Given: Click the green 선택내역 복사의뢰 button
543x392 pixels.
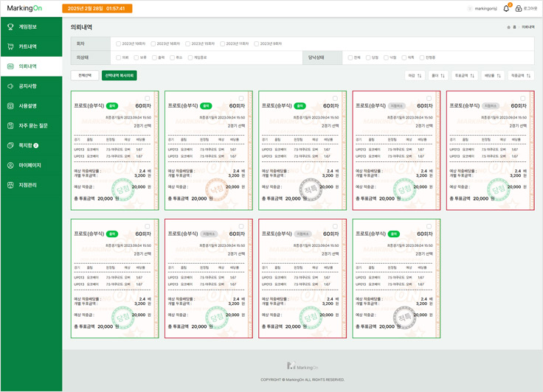Looking at the screenshot, I should click(x=119, y=75).
